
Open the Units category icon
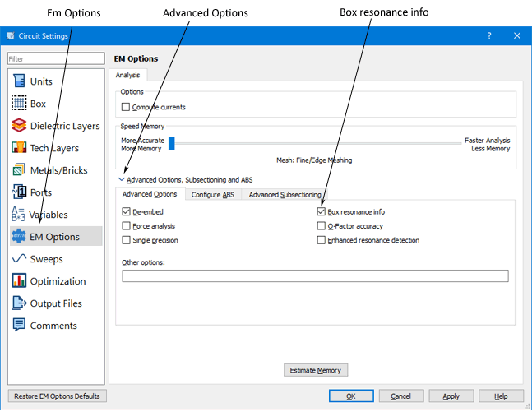(x=19, y=81)
